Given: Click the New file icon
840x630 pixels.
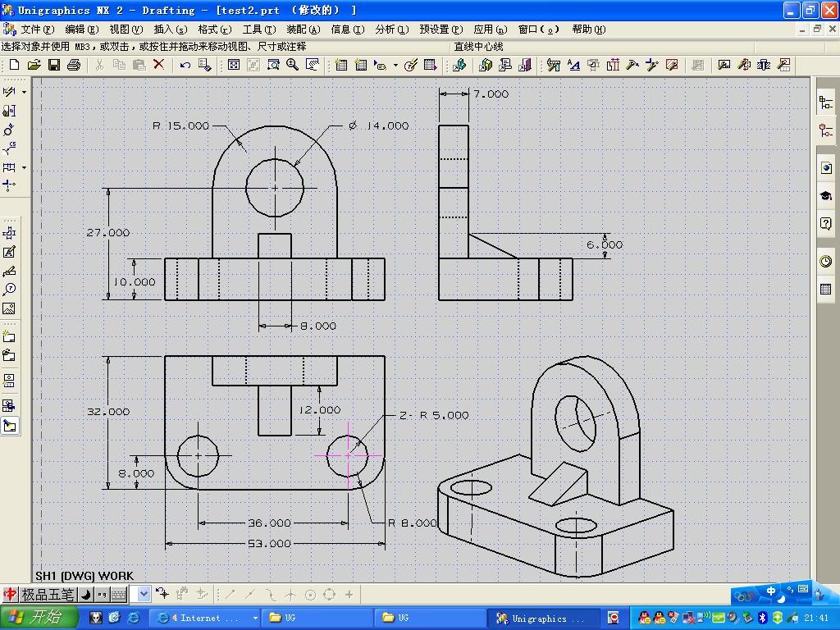Looking at the screenshot, I should [15, 65].
